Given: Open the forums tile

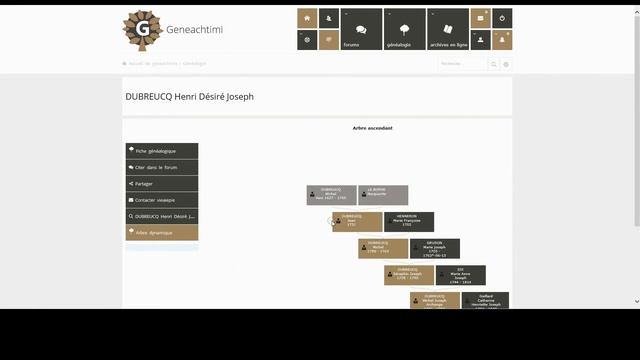Looking at the screenshot, I should click(361, 29).
